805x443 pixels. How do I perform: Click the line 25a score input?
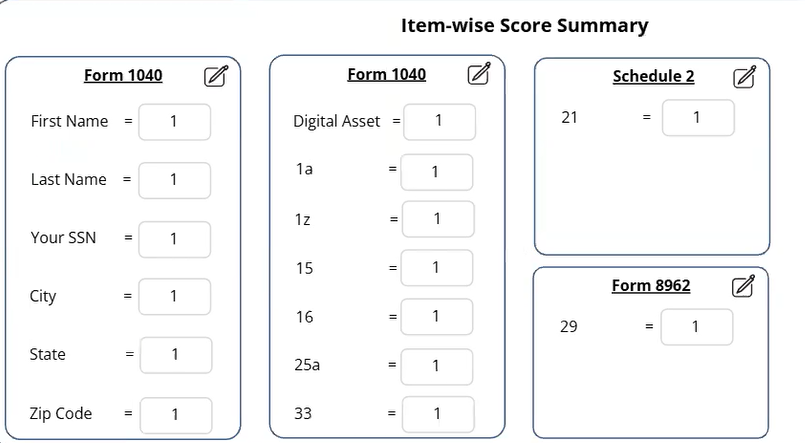click(x=437, y=367)
